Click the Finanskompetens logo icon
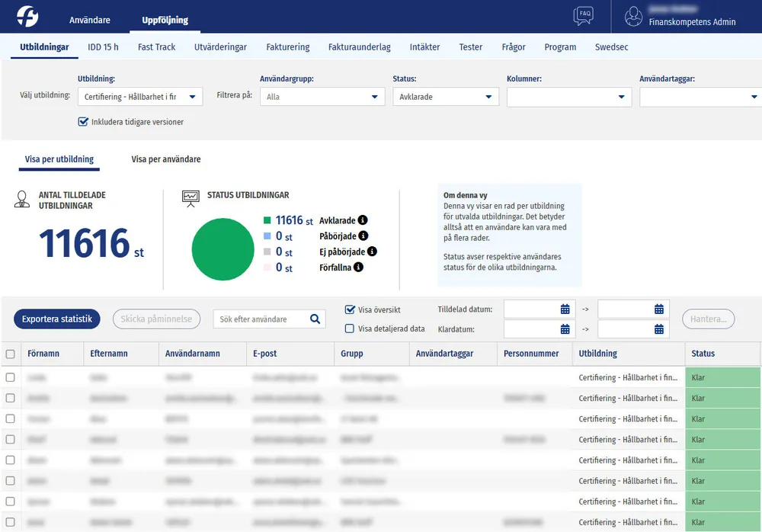This screenshot has height=532, width=762. tap(27, 16)
